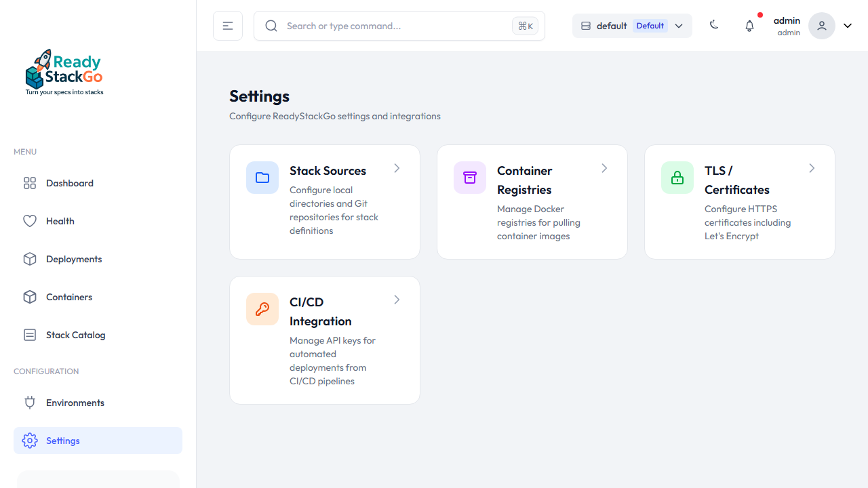Open the notifications bell
Viewport: 868px width, 488px height.
point(749,25)
